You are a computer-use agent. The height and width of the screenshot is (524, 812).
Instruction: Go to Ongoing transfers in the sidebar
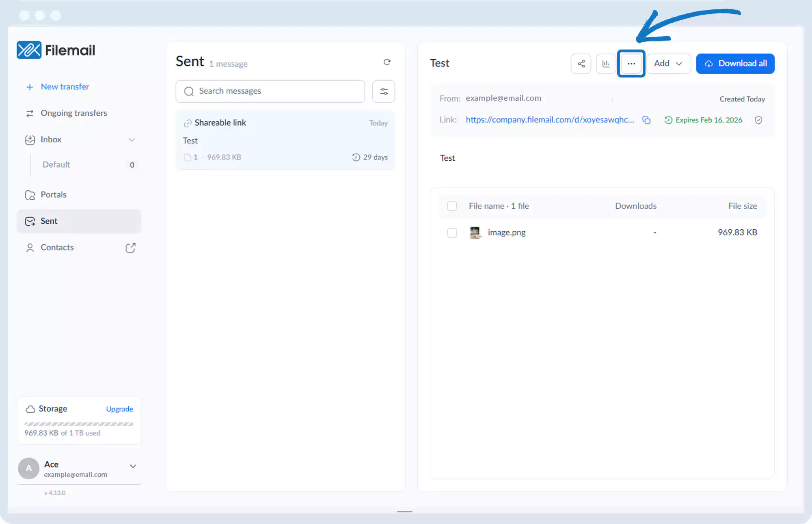(74, 113)
